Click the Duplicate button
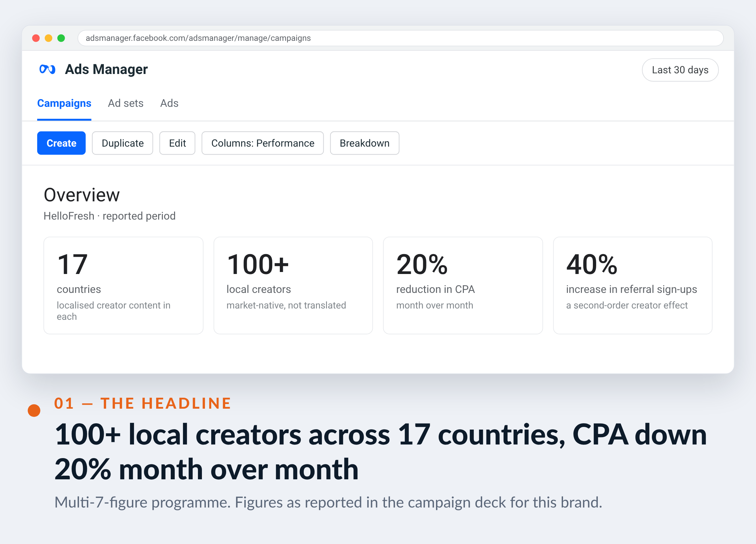Screen dimensions: 756x544 point(122,143)
